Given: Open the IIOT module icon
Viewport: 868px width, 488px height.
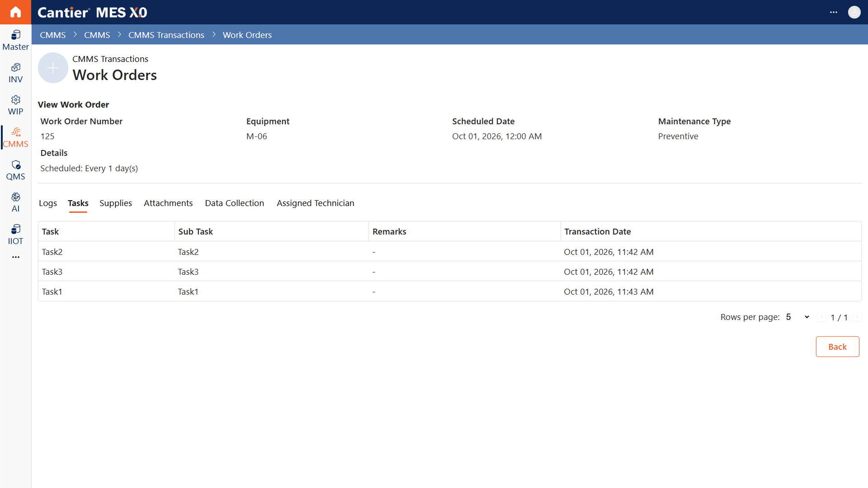Looking at the screenshot, I should (15, 235).
